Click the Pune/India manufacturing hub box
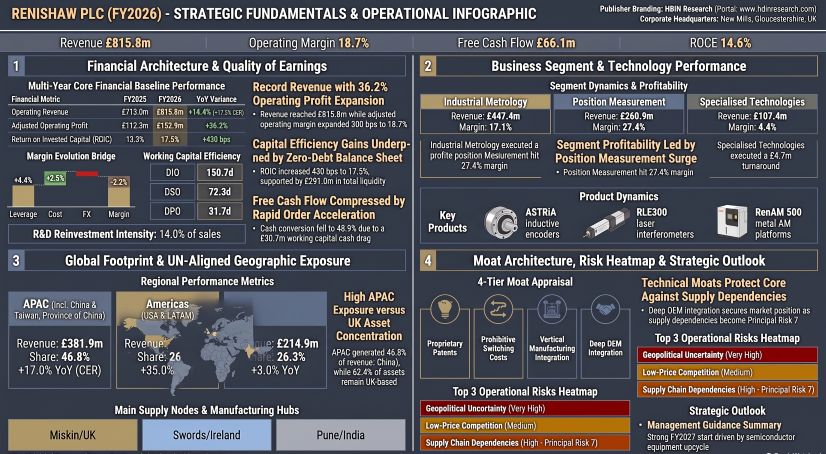The width and height of the screenshot is (826, 454). [340, 435]
